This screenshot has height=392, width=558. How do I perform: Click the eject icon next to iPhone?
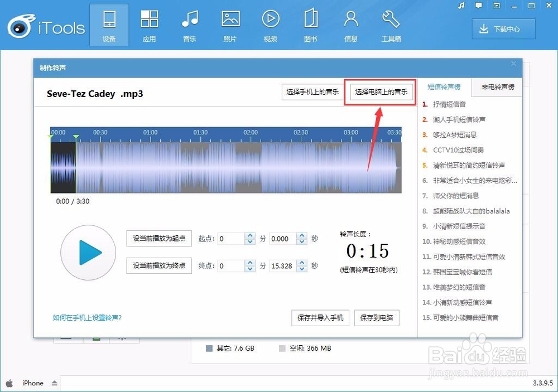tap(54, 383)
